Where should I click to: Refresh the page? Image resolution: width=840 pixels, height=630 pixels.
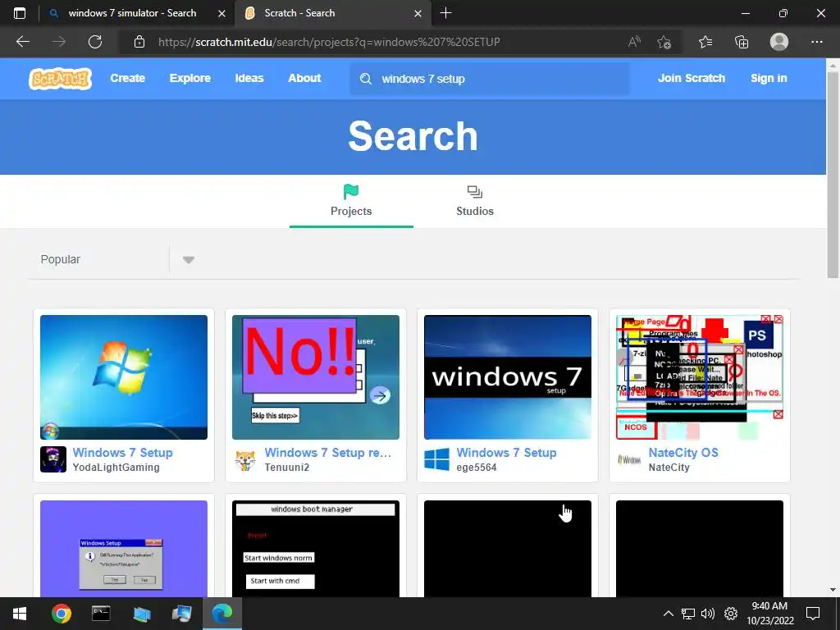[x=95, y=42]
